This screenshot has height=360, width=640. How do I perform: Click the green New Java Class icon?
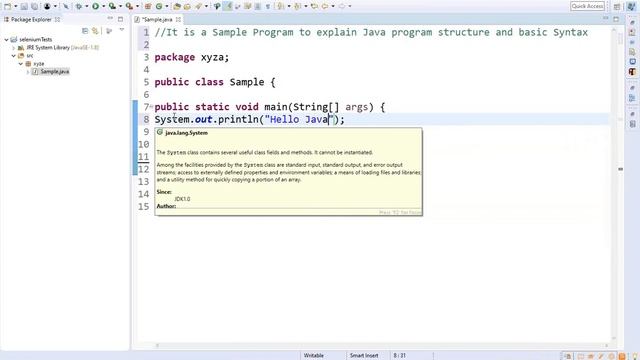(159, 6)
